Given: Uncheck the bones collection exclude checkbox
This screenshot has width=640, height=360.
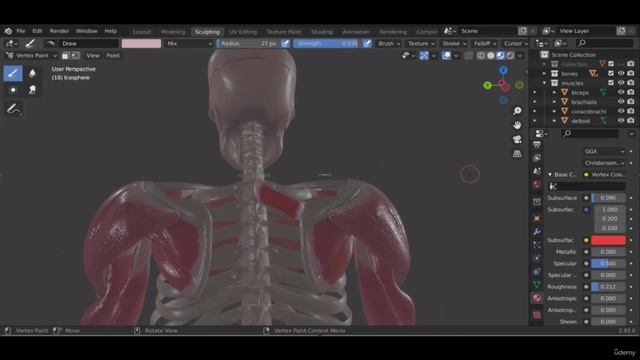Looking at the screenshot, I should click(611, 73).
